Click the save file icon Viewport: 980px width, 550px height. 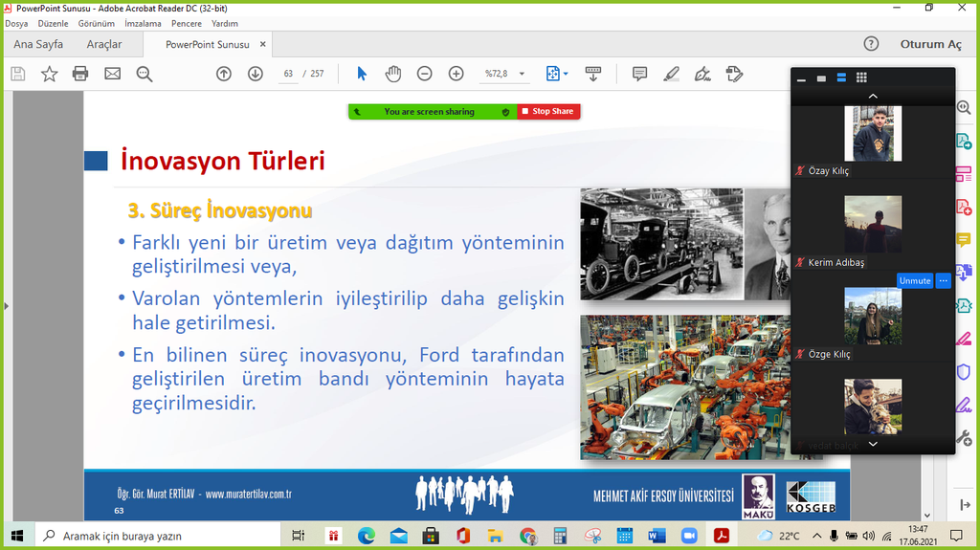click(x=18, y=74)
